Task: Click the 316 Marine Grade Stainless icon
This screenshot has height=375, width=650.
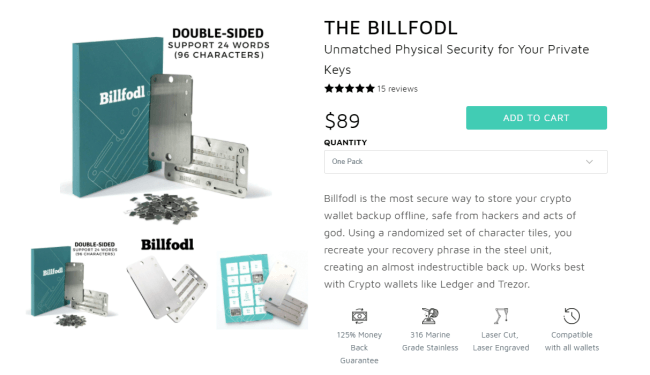Action: coord(430,316)
